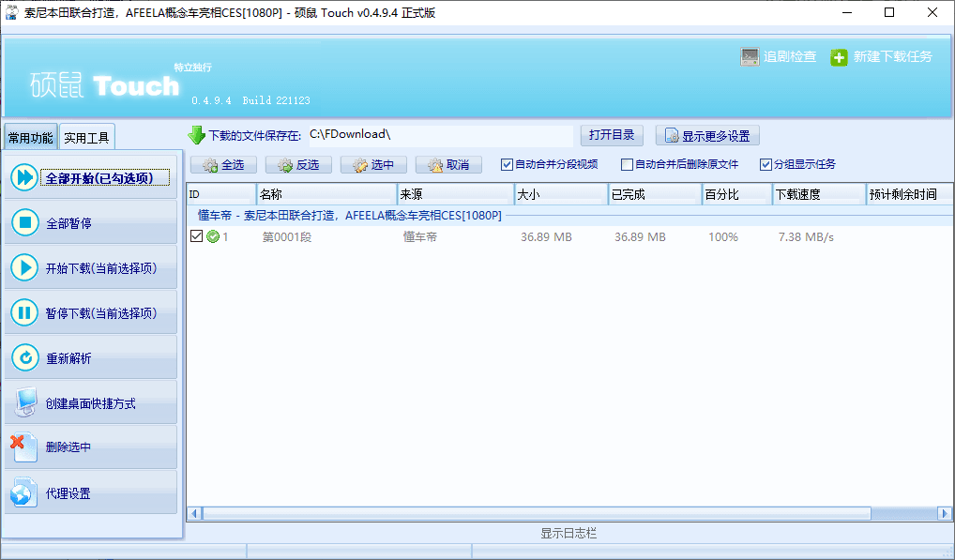
Task: Toggle 自动合并分段视频 checkbox
Action: pyautogui.click(x=507, y=164)
